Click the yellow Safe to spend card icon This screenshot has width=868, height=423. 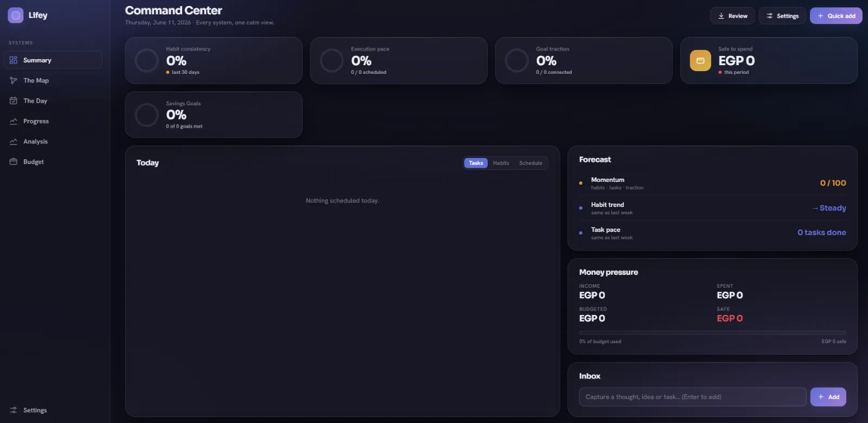click(x=700, y=60)
